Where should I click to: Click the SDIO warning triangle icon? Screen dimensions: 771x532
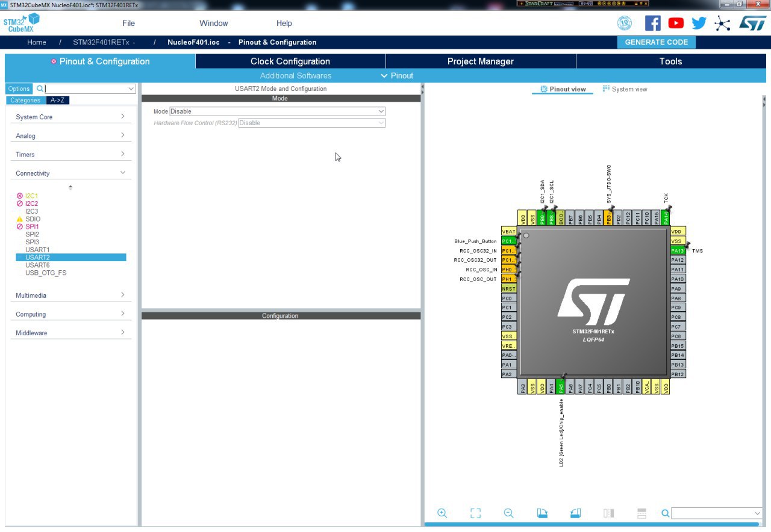point(19,219)
